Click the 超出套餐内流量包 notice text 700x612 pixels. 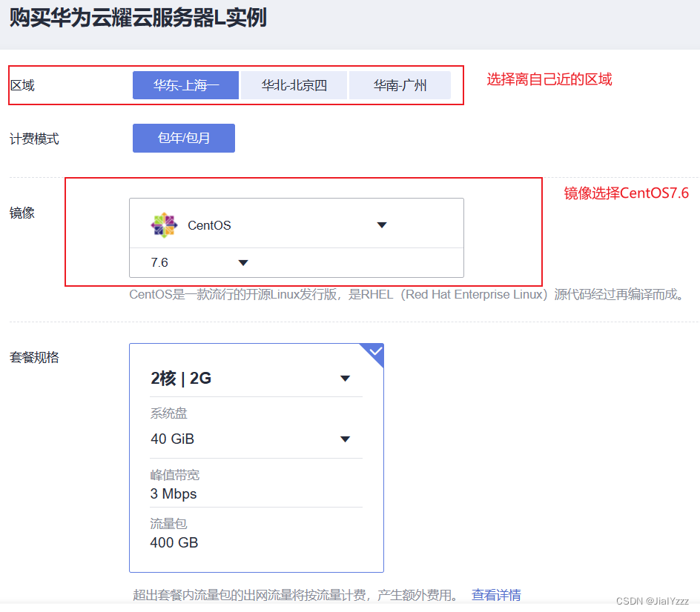coord(296,595)
